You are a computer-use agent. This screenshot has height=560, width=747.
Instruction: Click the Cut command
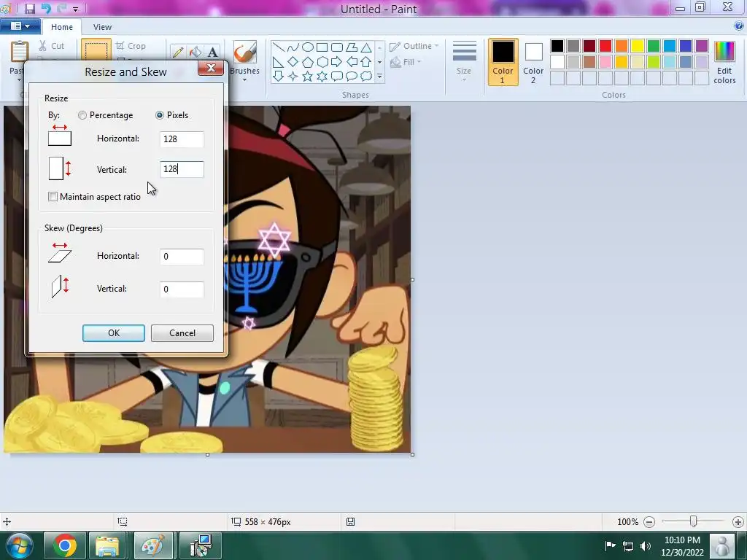pos(52,46)
